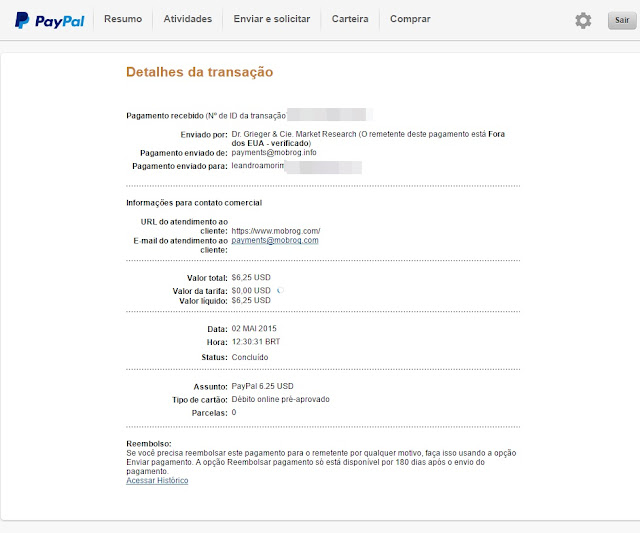Click the PayPal logo
The width and height of the screenshot is (640, 533).
pyautogui.click(x=49, y=20)
